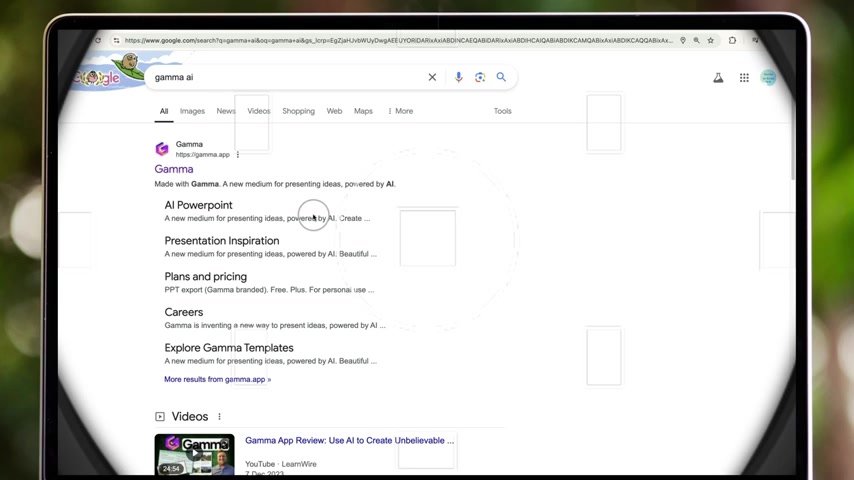Screen dimensions: 854x480
Task: Open the Plans and pricing sitelink
Action: coord(205,277)
